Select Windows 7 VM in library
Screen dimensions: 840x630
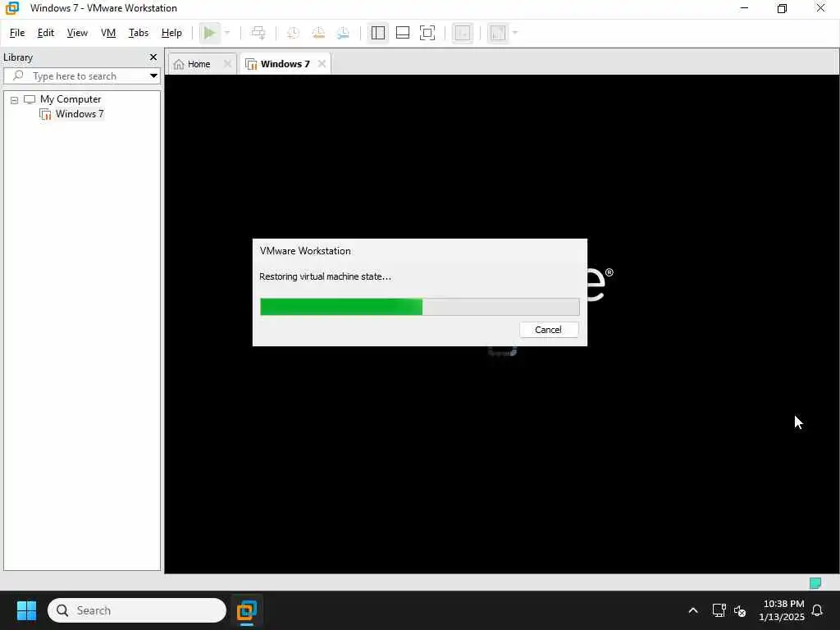[x=80, y=113]
